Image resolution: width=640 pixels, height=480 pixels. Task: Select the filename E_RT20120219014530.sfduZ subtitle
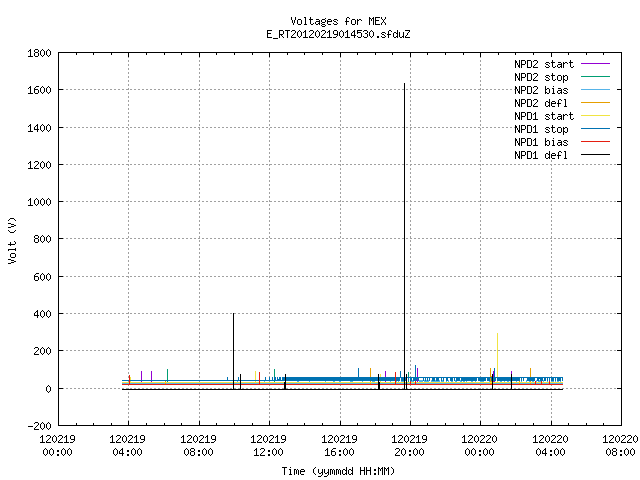tap(338, 34)
